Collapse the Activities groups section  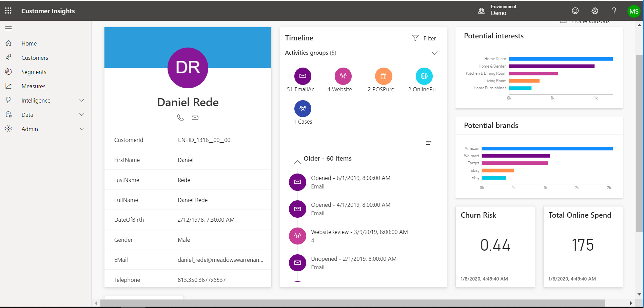click(435, 53)
